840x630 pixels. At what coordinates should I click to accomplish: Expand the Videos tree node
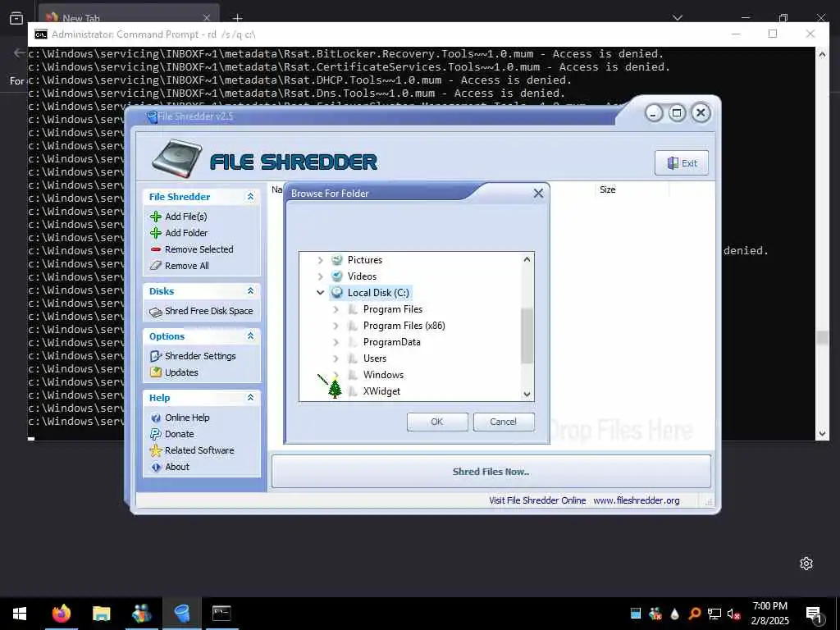pyautogui.click(x=321, y=276)
